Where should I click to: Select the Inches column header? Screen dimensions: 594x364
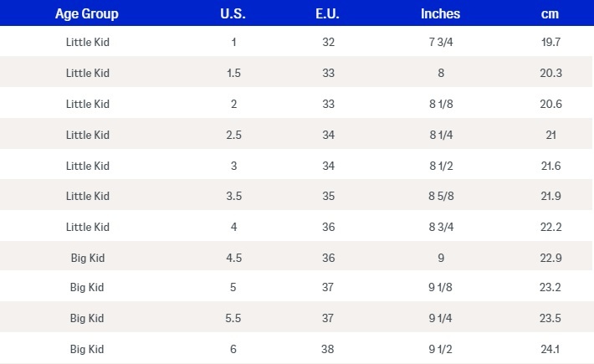[x=440, y=13]
